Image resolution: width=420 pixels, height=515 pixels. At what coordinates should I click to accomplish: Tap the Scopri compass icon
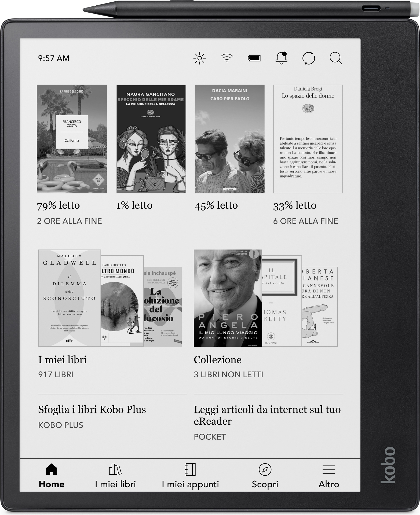click(265, 469)
